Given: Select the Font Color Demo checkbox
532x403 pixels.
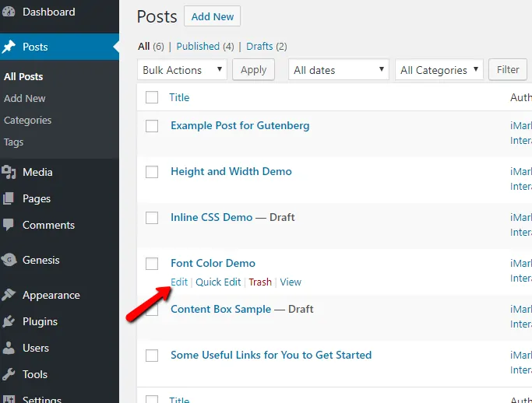Looking at the screenshot, I should pos(152,264).
